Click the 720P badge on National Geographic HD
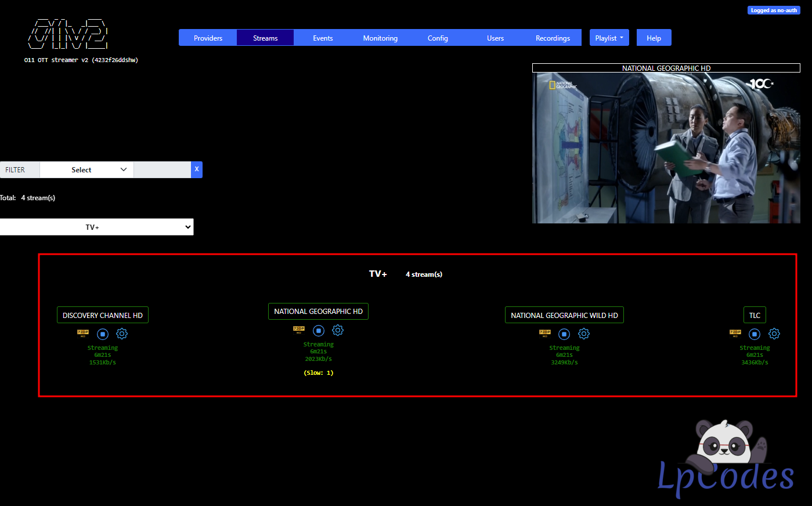The height and width of the screenshot is (506, 812). pos(298,330)
